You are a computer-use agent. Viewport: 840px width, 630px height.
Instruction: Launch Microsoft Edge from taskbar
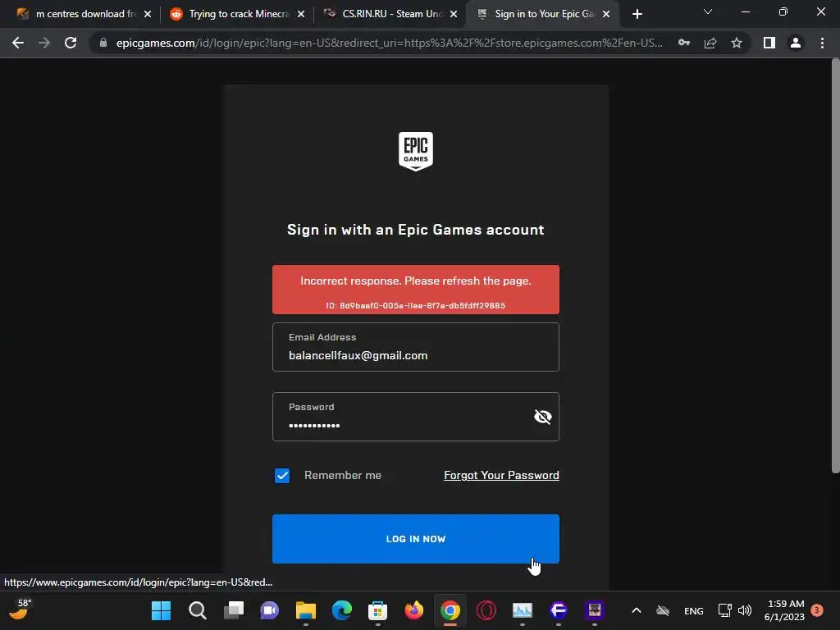pyautogui.click(x=342, y=610)
